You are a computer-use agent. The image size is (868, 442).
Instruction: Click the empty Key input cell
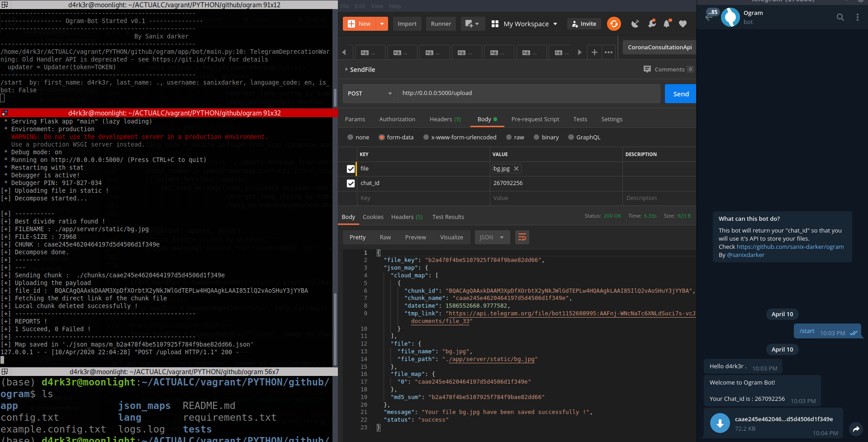click(x=422, y=198)
